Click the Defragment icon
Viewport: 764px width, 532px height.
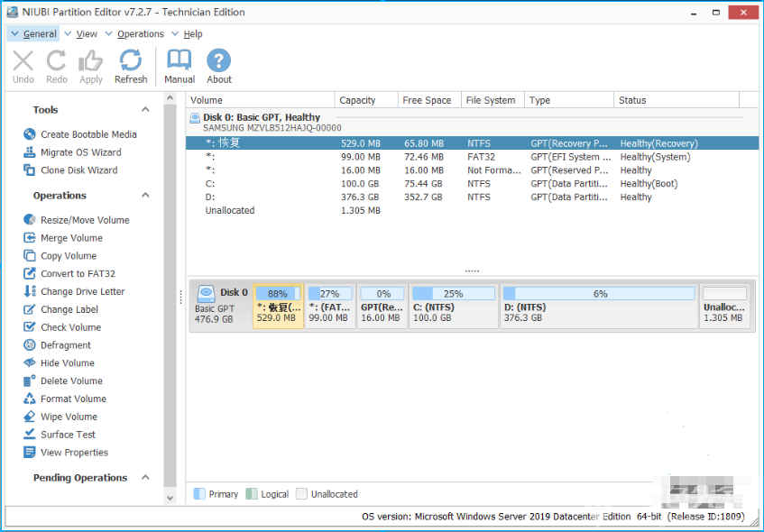pos(29,345)
